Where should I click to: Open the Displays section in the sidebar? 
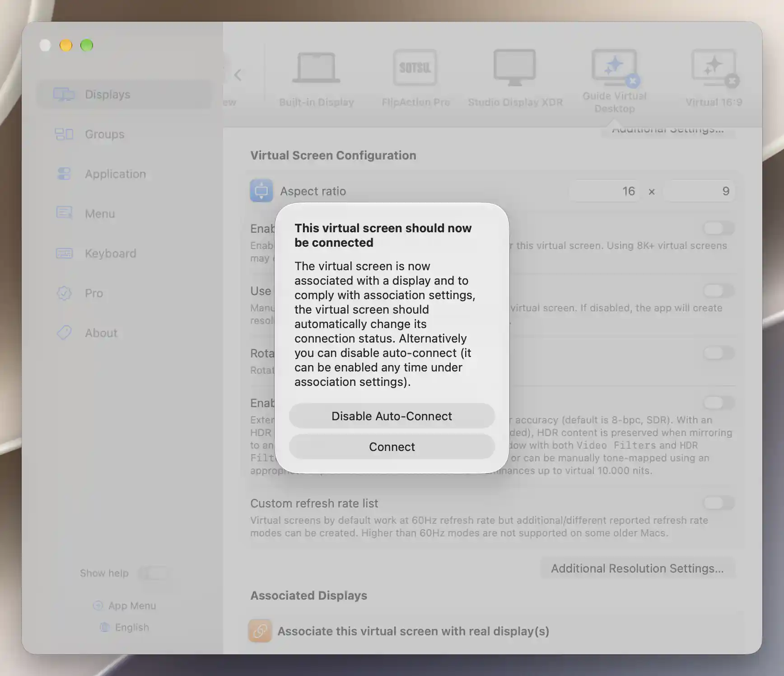coord(124,94)
